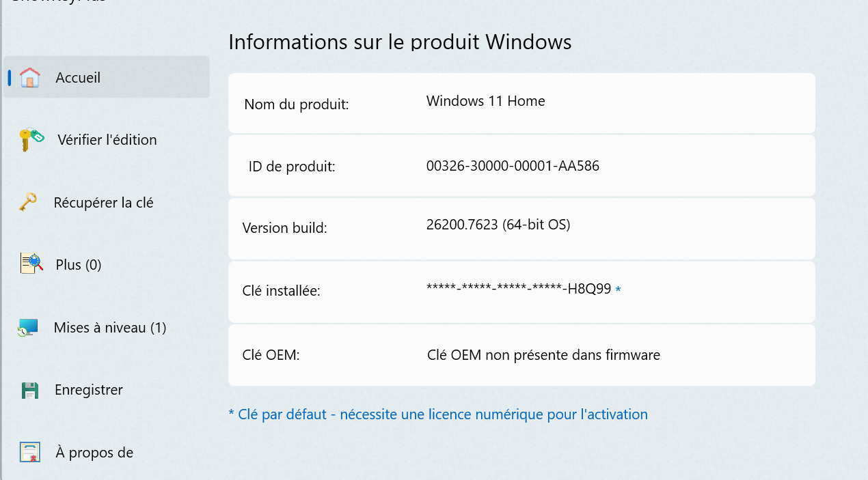Select the Windows 11 Home product name value
The image size is (868, 480).
[x=485, y=100]
